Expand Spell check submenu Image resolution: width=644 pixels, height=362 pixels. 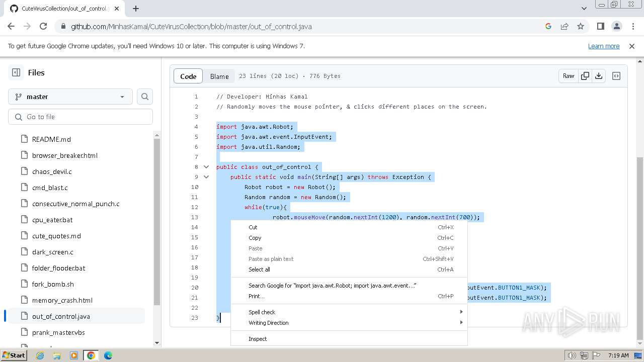[x=349, y=312]
